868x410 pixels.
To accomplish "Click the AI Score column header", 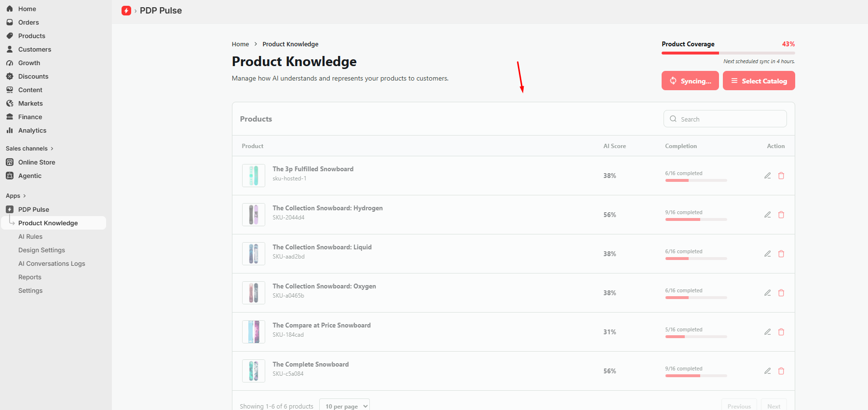I will (614, 146).
